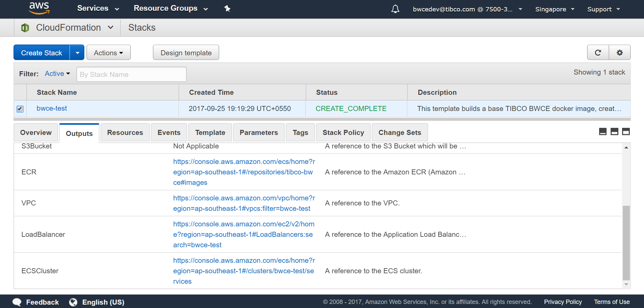Open stack list settings gear
The width and height of the screenshot is (644, 308).
pyautogui.click(x=619, y=53)
